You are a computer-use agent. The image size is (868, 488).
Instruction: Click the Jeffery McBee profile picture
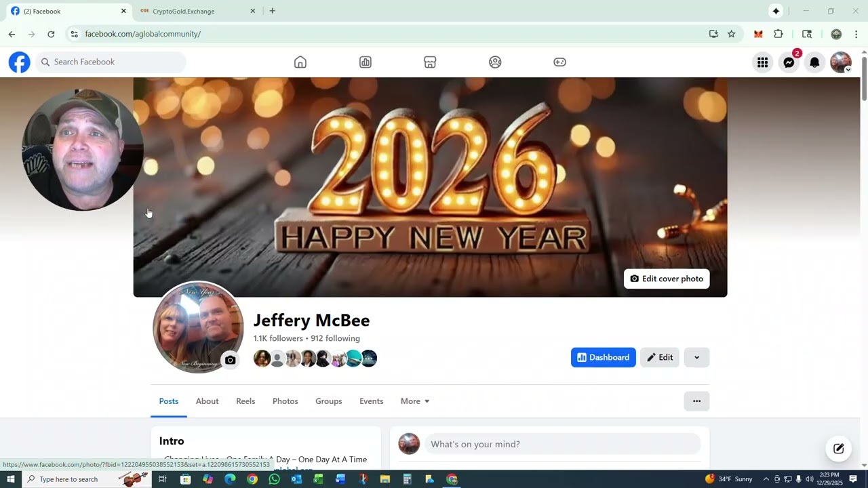click(x=198, y=327)
